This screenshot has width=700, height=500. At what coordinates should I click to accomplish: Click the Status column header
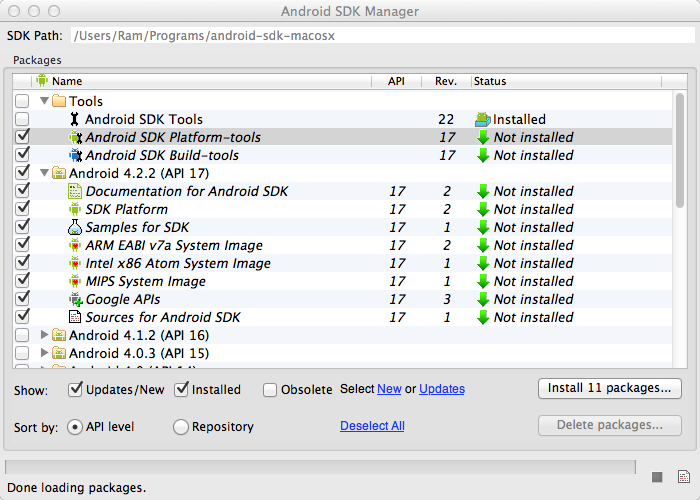(566, 81)
